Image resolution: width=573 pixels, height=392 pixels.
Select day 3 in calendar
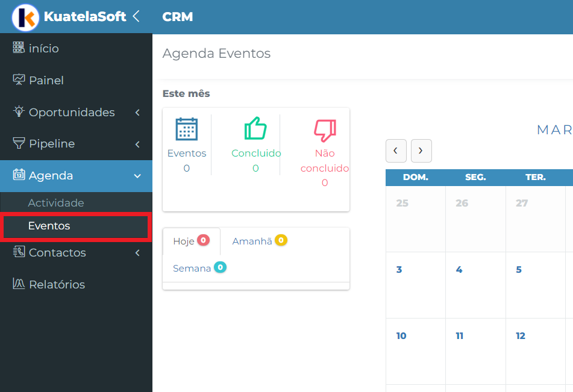(416, 285)
